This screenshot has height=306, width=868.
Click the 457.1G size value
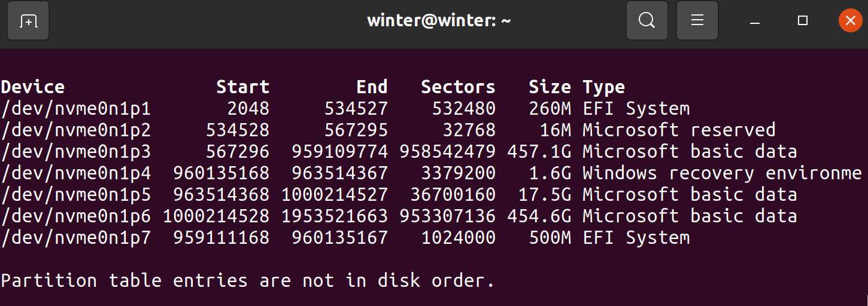click(539, 152)
